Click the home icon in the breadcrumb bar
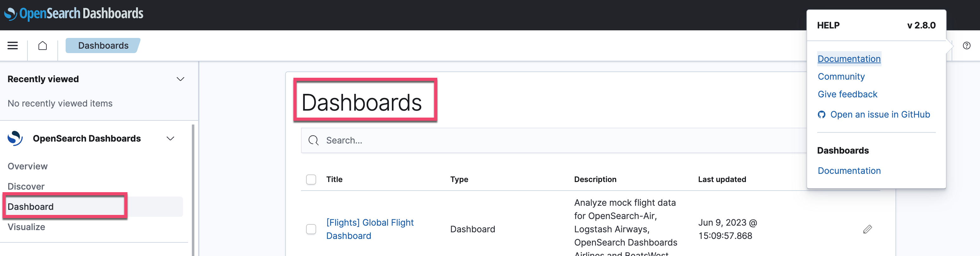This screenshot has width=980, height=256. (43, 45)
